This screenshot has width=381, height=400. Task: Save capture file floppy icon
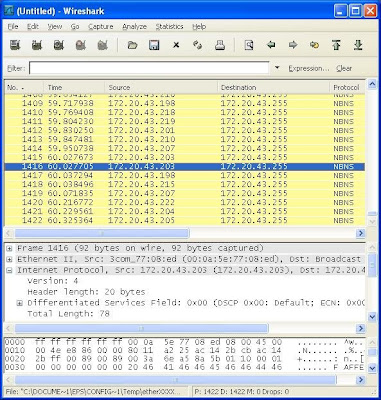[154, 45]
